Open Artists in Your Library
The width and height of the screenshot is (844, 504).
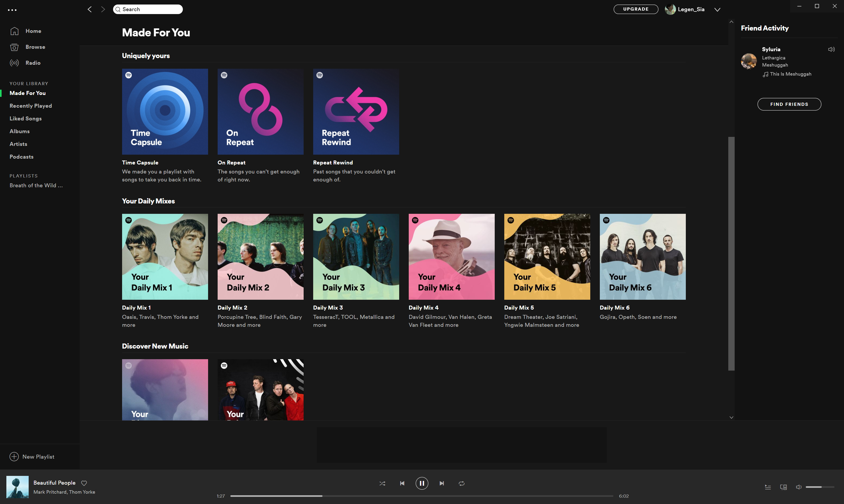pos(18,144)
